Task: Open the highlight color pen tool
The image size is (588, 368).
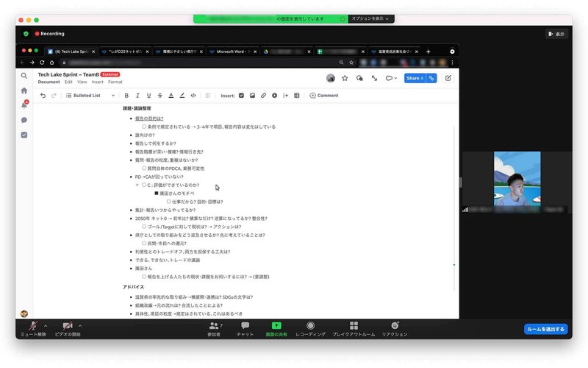Action: point(182,96)
